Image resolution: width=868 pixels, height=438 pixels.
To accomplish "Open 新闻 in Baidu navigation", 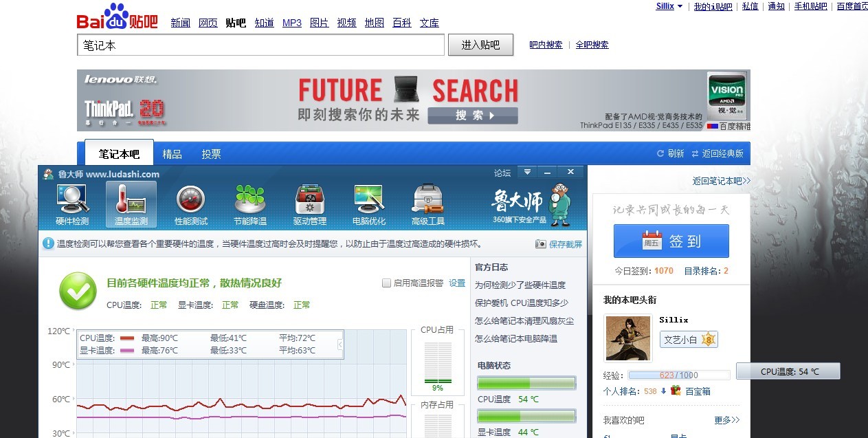I will click(x=180, y=23).
